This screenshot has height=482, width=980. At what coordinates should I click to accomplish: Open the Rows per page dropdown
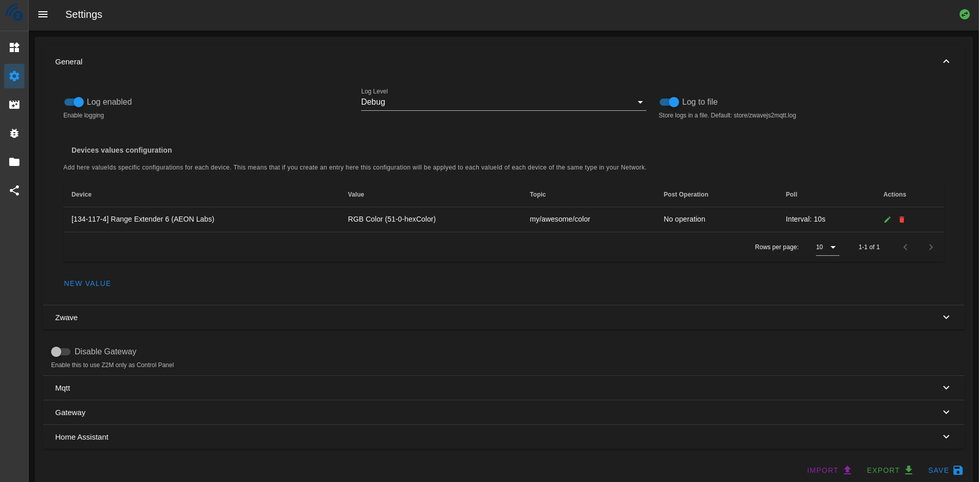827,247
